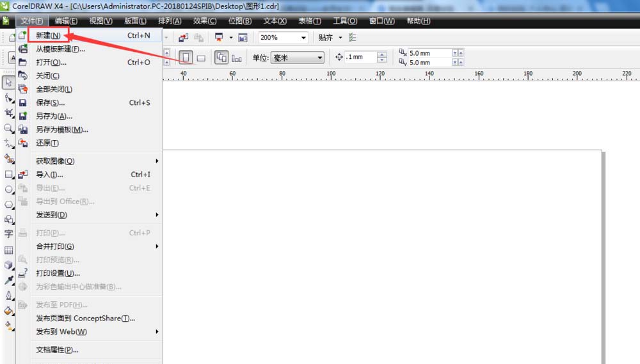Choose 另存为模板(M)... menu entry
The image size is (640, 364).
pyautogui.click(x=89, y=130)
